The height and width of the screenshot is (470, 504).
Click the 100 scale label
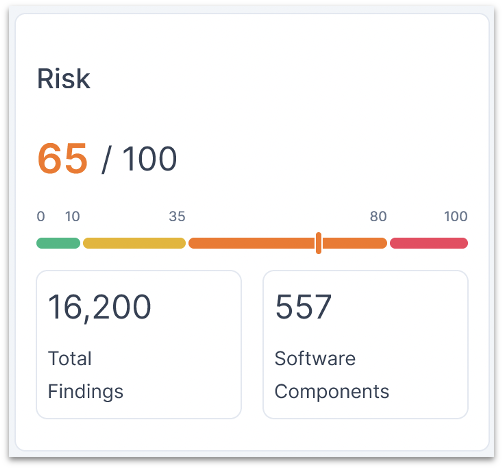(456, 216)
